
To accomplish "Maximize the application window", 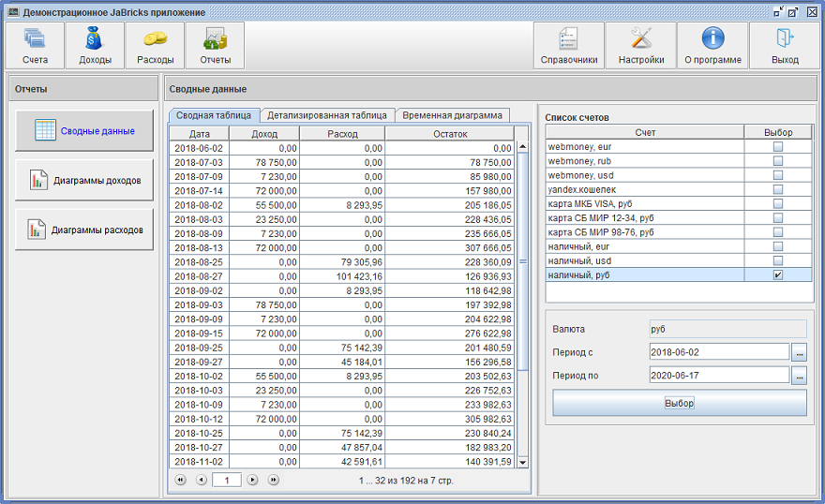I will pyautogui.click(x=793, y=11).
